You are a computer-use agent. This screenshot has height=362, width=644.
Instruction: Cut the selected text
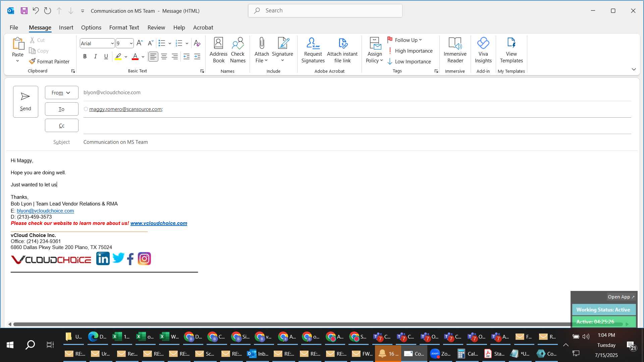pos(37,40)
